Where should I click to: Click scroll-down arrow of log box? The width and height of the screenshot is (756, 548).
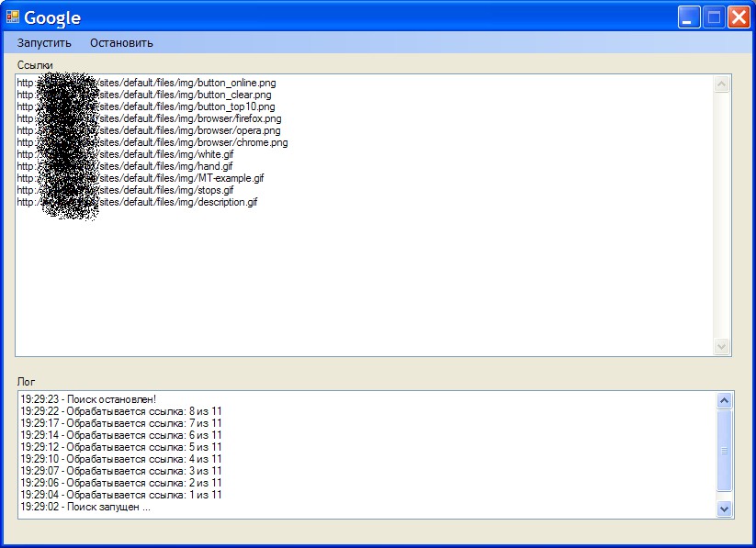pyautogui.click(x=724, y=509)
